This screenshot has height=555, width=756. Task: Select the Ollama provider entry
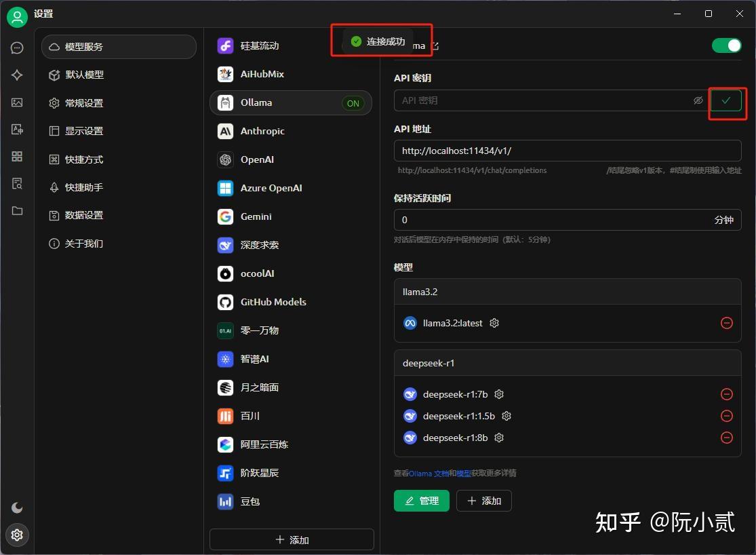coord(291,103)
